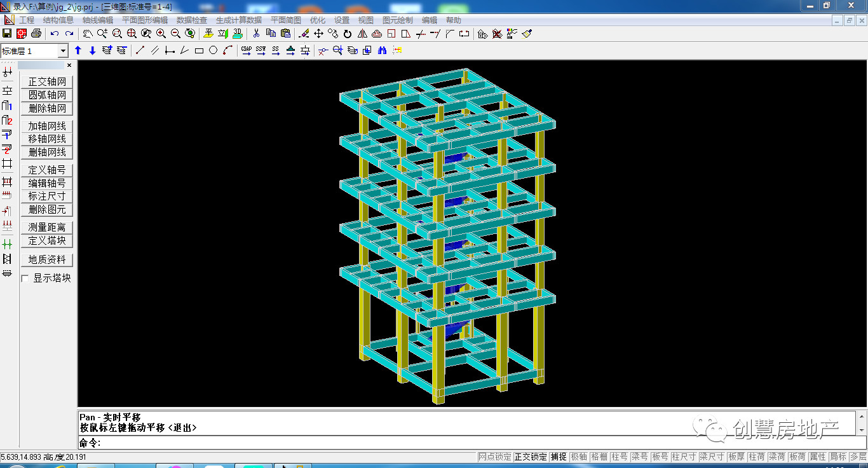Screen dimensions: 868x468
Task: Toggle 网点锁定 in status bar
Action: point(494,457)
